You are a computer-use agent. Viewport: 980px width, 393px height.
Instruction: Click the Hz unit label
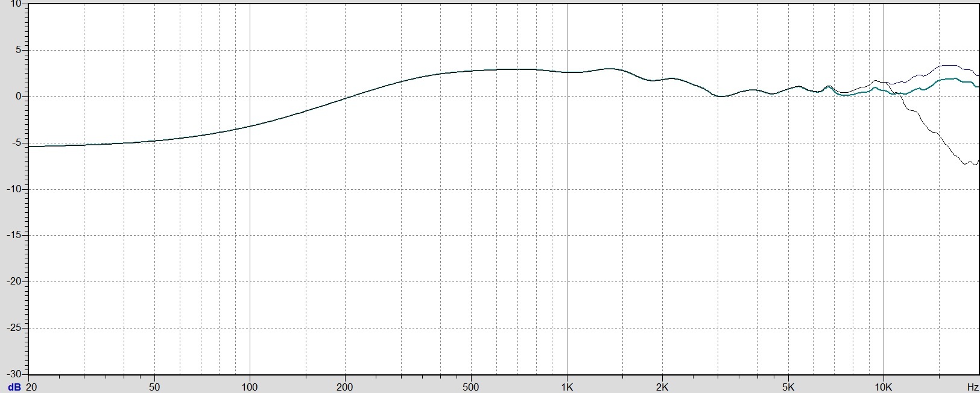(972, 387)
